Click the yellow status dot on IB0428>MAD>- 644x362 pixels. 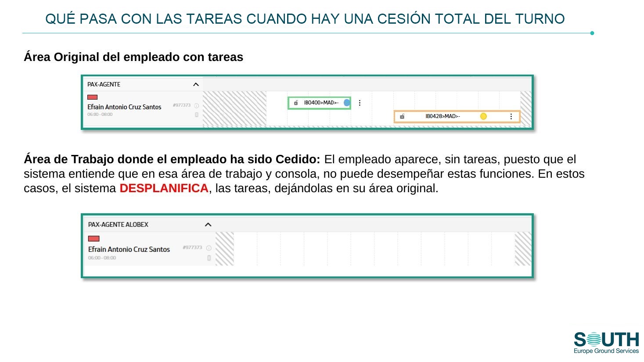483,116
